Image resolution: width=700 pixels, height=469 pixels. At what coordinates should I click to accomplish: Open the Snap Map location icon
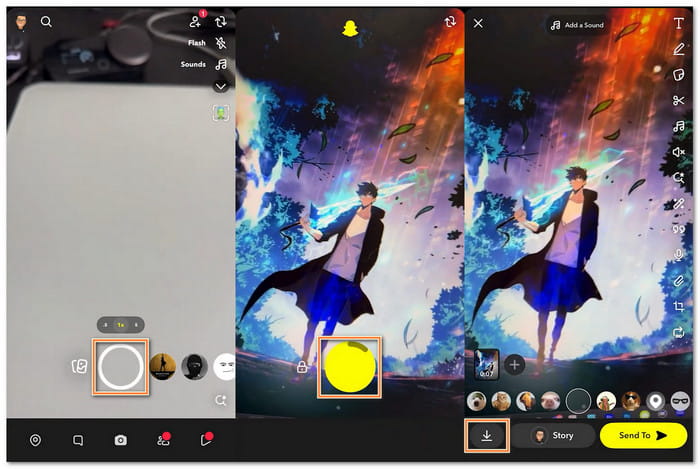[x=35, y=440]
